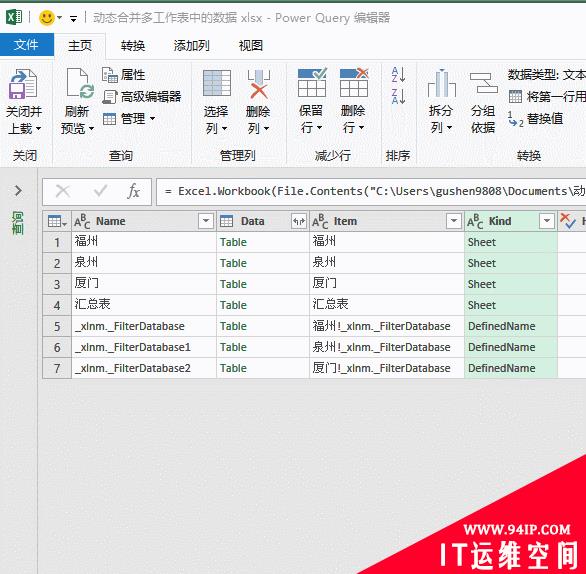This screenshot has width=586, height=574.
Task: Click the 关闭并上载 save icon
Action: (23, 84)
